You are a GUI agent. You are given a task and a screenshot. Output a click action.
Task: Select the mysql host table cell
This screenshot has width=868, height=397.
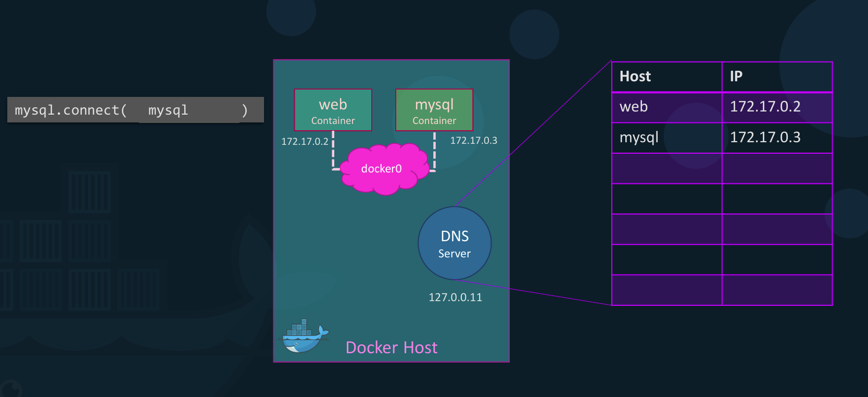coord(666,138)
